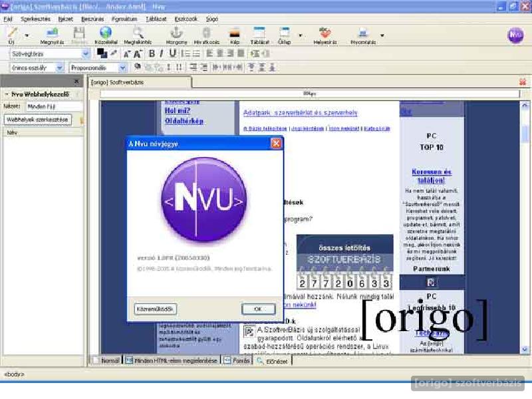
Task: Click the Keressen és találjon! link
Action: click(432, 176)
